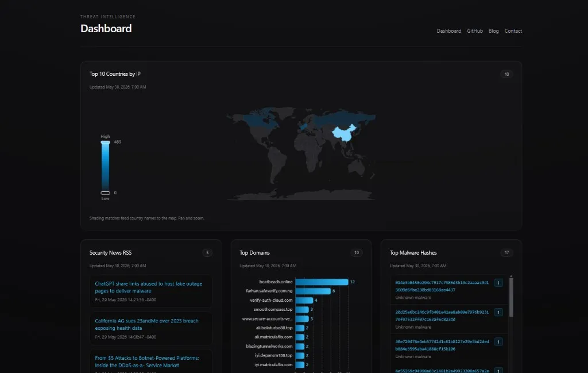Click the badge 5 in Security News card
588x373 pixels.
(x=207, y=252)
